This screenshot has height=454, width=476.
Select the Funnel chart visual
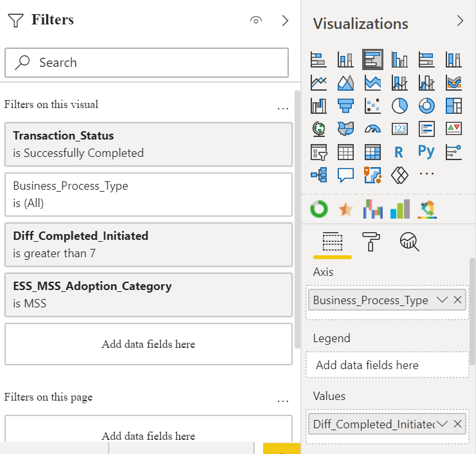point(345,106)
